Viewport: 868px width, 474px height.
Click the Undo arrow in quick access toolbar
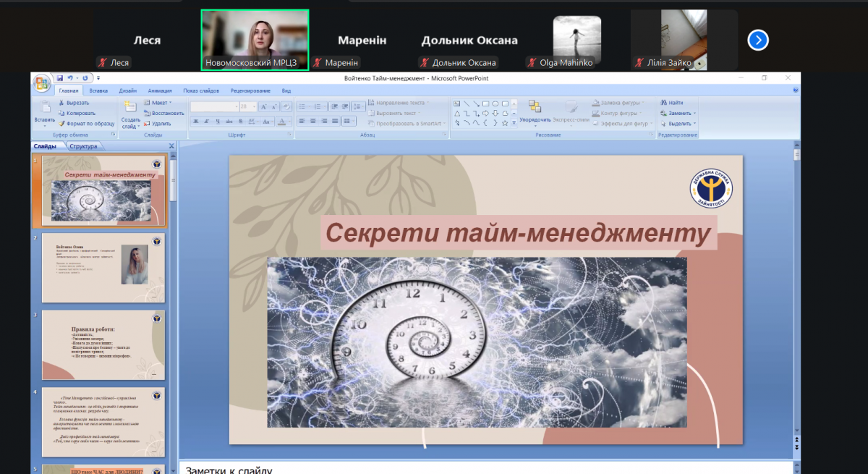pos(70,77)
